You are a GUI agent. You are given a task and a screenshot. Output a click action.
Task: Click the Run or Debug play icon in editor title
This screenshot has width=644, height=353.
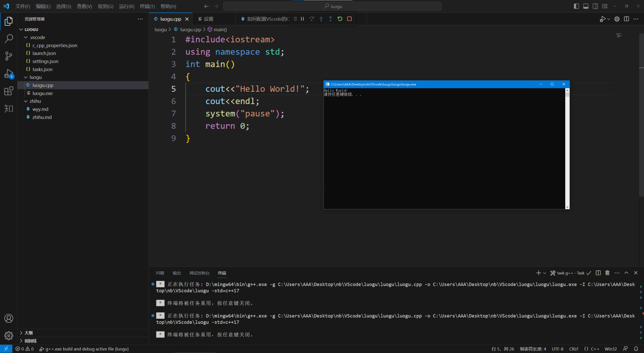[x=603, y=19]
